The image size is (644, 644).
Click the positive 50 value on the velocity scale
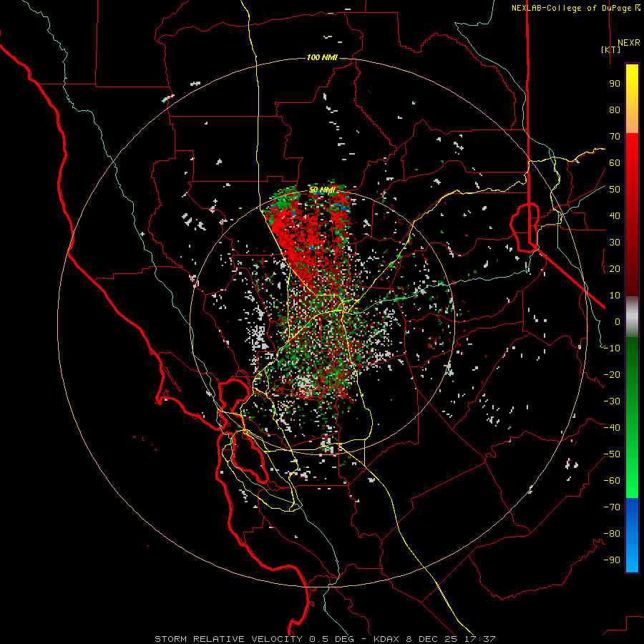click(615, 190)
